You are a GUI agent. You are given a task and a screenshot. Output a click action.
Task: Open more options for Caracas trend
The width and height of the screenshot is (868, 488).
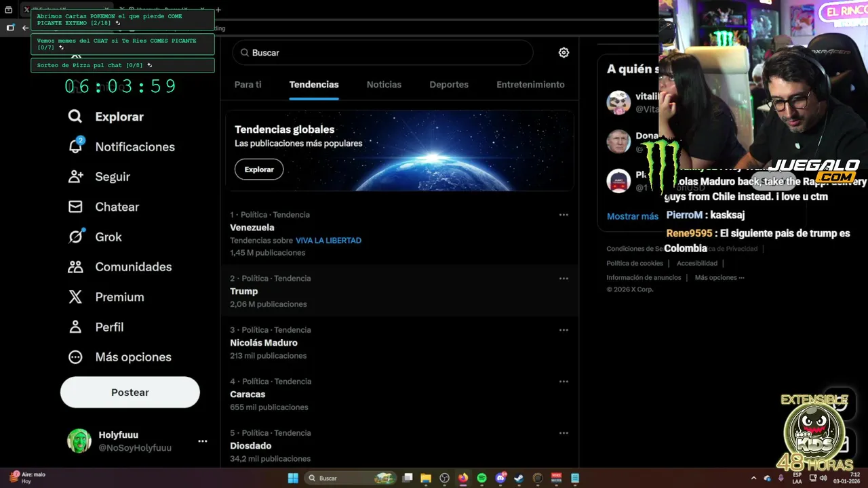[x=564, y=382]
